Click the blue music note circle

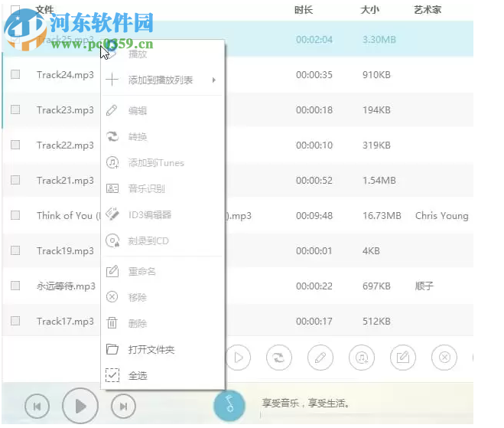(x=229, y=405)
